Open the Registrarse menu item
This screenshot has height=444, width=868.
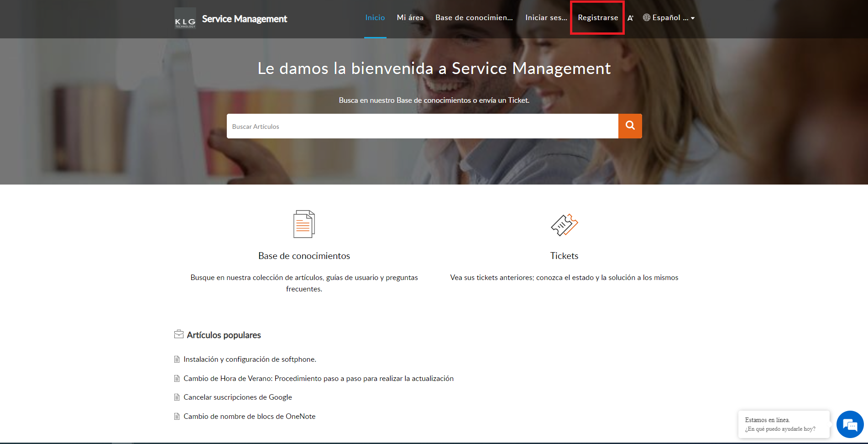598,18
